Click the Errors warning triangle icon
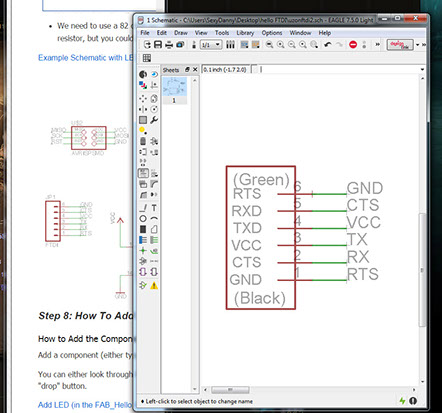Image resolution: width=442 pixels, height=413 pixels. (x=154, y=286)
